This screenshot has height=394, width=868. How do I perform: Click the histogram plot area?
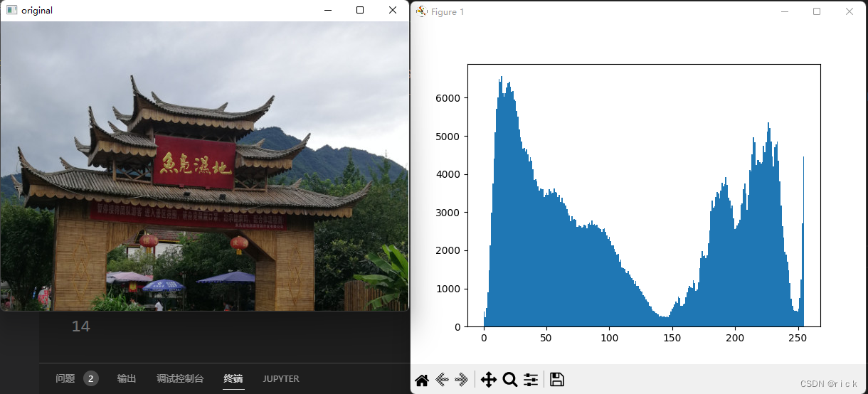(644, 196)
